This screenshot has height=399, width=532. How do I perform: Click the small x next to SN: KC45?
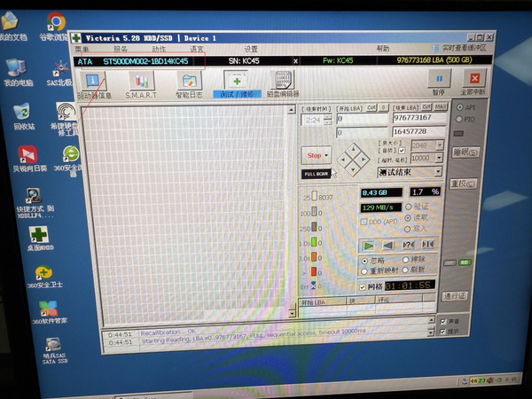click(x=295, y=61)
